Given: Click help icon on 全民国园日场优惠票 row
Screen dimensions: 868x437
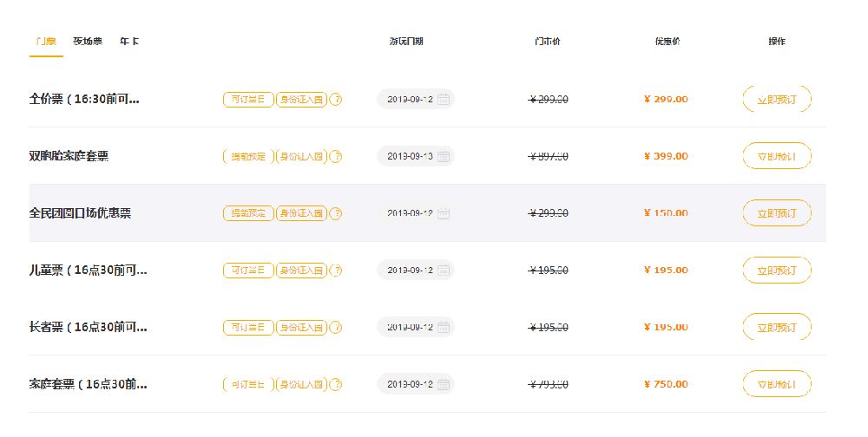Looking at the screenshot, I should click(335, 213).
